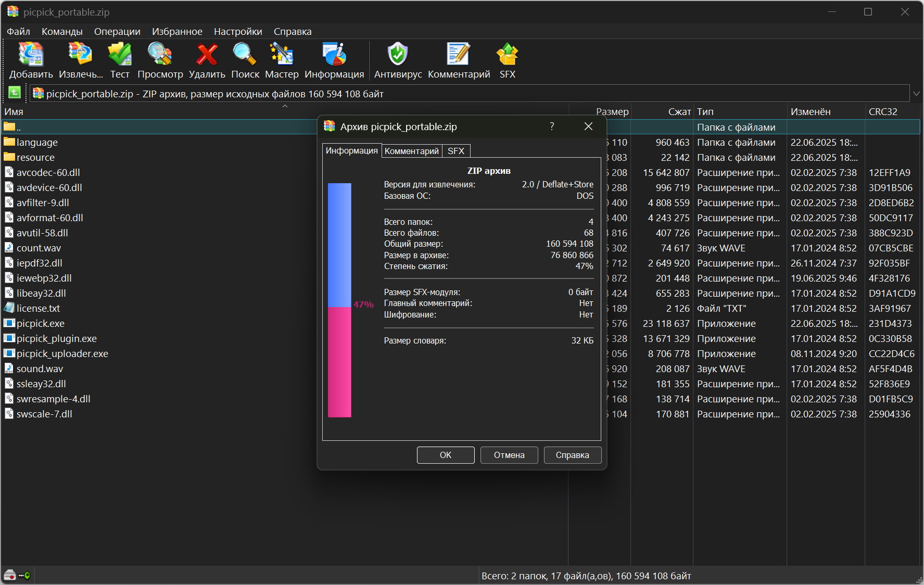Viewport: 924px width, 585px height.
Task: Launch the Мастер (Wizard) icon
Action: [282, 54]
